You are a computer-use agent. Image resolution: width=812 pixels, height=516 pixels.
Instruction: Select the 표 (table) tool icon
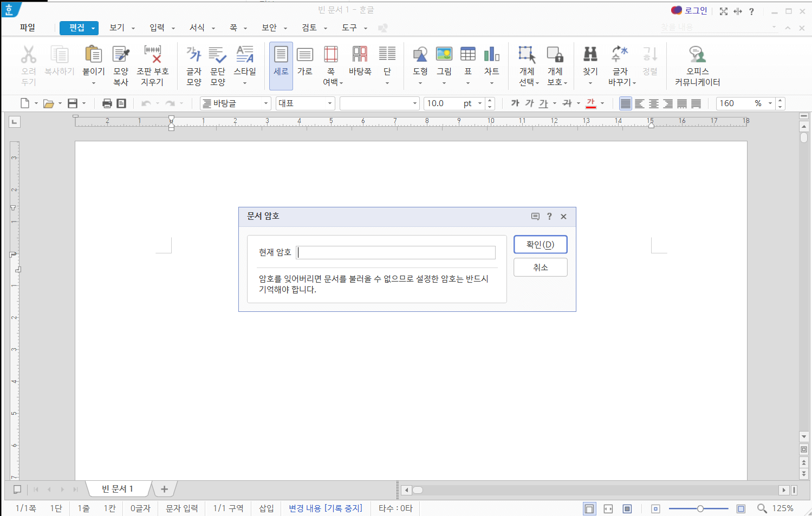467,54
